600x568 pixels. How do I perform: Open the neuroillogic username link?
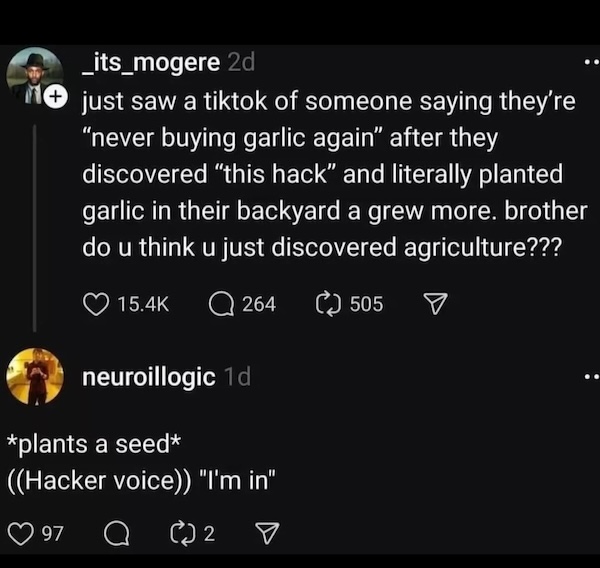(x=149, y=377)
